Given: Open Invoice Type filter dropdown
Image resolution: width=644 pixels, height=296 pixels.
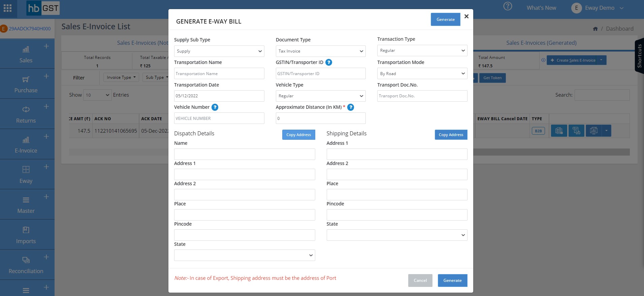Looking at the screenshot, I should (x=121, y=77).
